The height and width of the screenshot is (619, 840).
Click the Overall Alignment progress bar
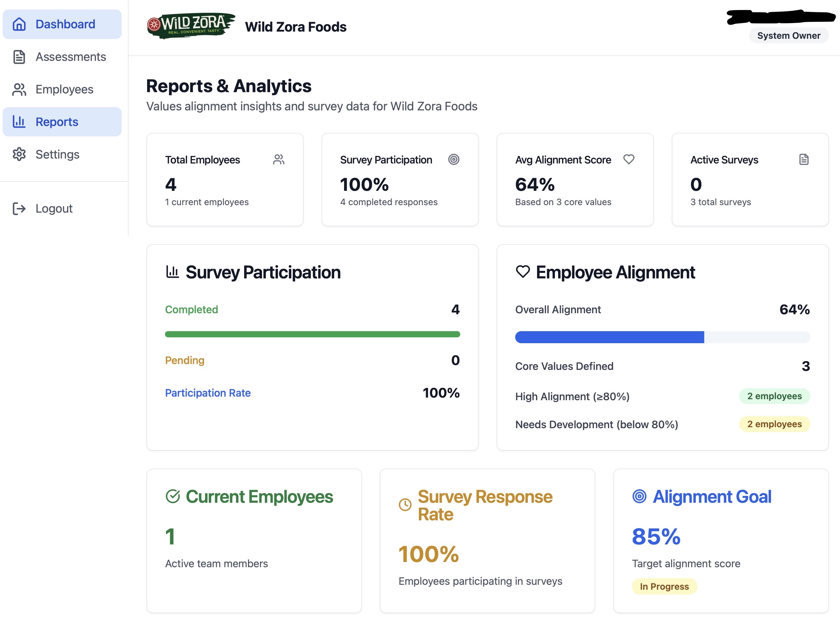(x=663, y=337)
